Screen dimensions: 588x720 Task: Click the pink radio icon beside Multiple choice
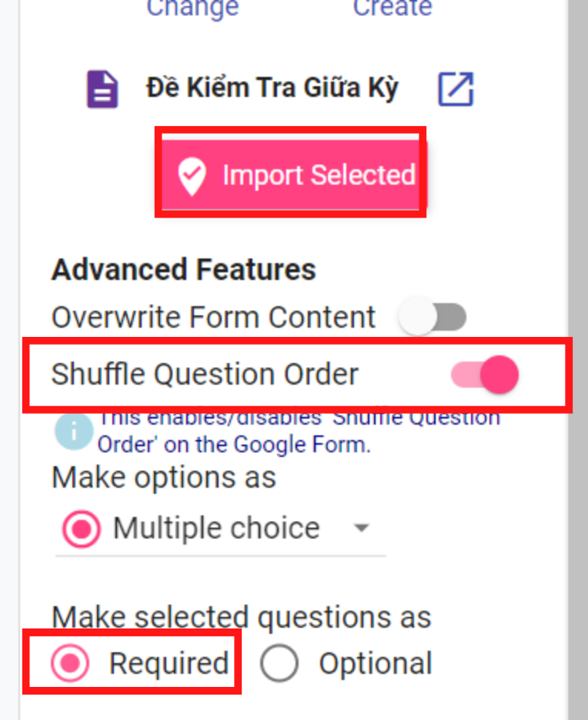click(x=82, y=529)
